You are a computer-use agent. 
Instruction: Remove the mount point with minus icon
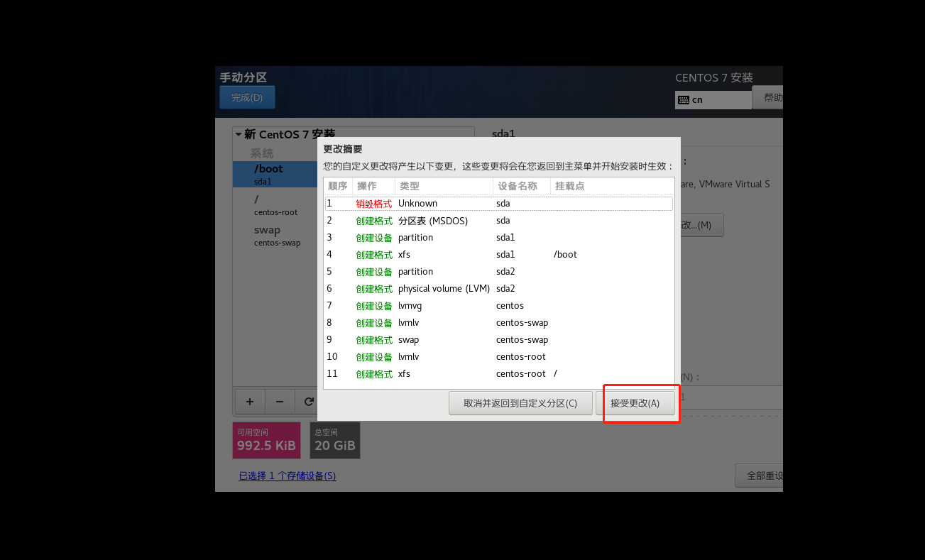coord(280,402)
